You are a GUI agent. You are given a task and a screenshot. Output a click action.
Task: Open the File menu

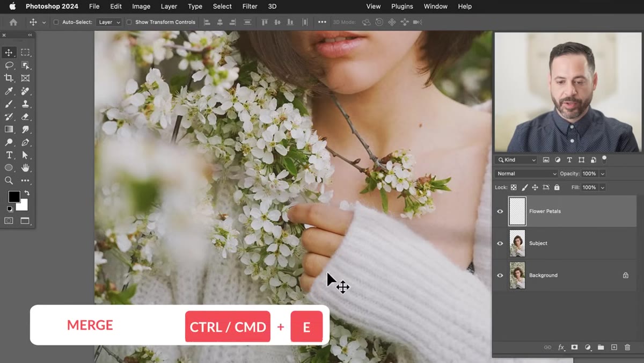point(94,6)
